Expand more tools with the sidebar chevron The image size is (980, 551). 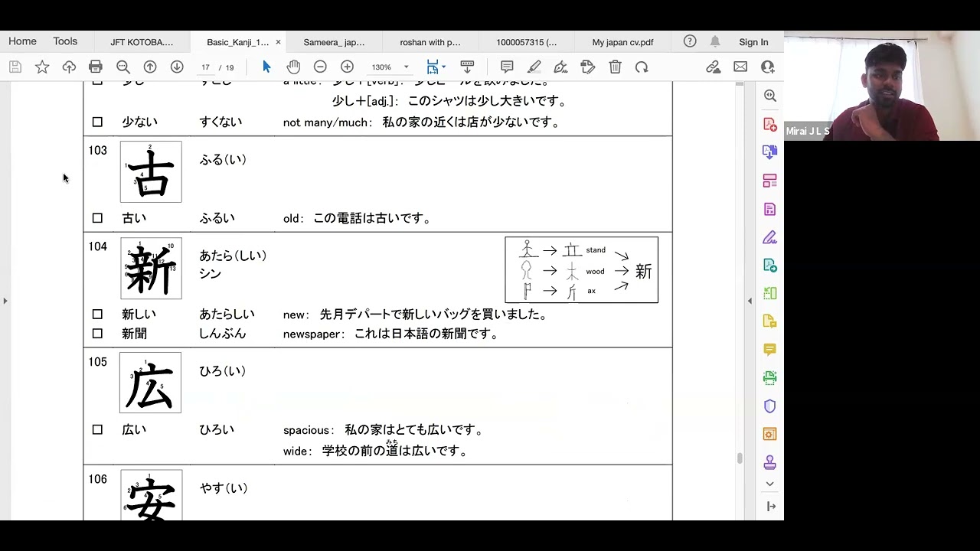pos(769,484)
